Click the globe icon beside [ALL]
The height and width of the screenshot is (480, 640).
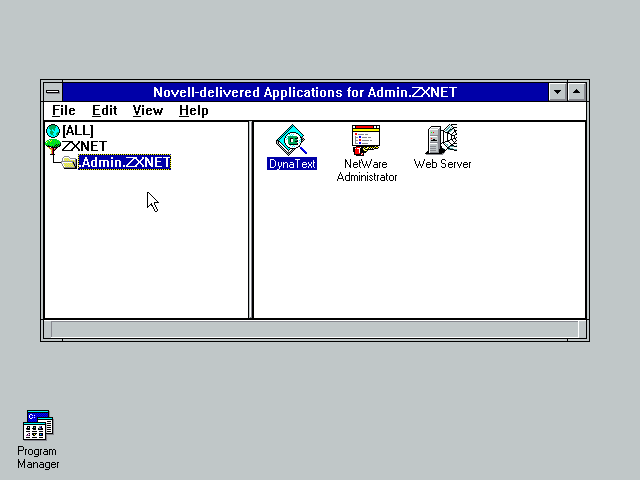(x=53, y=131)
